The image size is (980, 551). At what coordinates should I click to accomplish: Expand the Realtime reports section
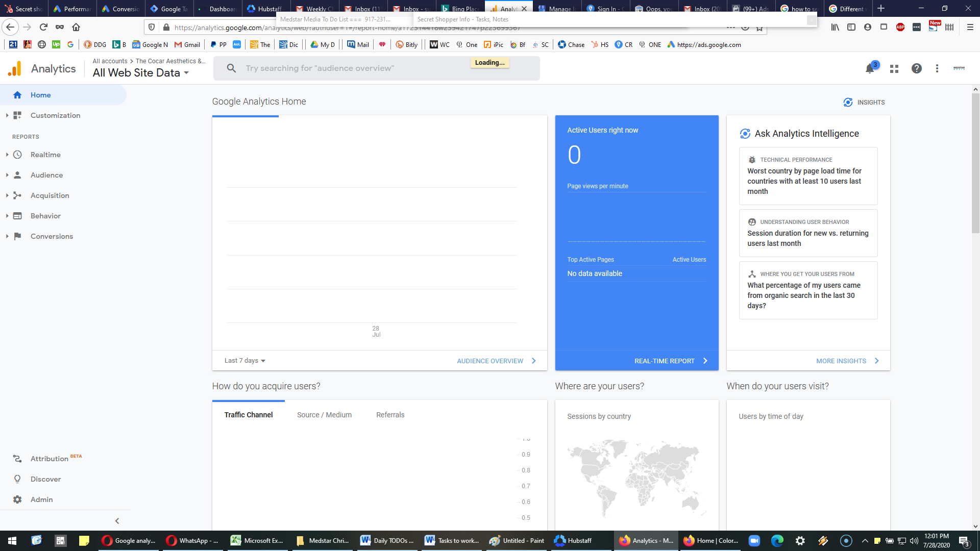point(45,155)
